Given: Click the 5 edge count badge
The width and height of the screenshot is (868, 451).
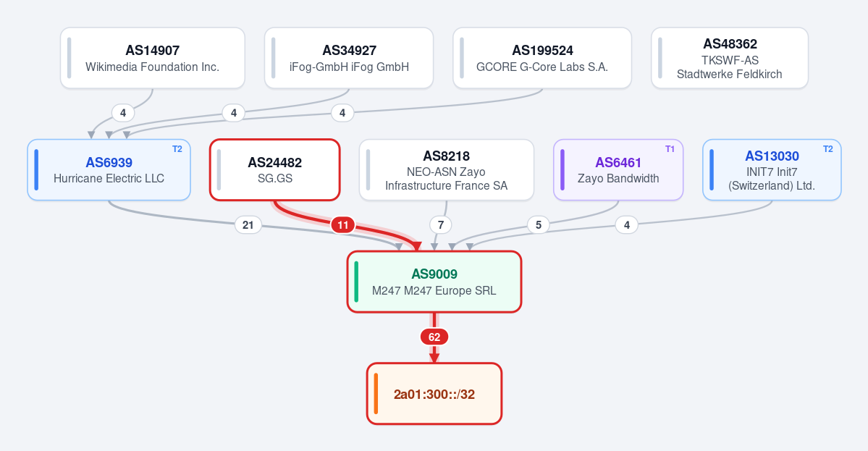Looking at the screenshot, I should click(538, 225).
